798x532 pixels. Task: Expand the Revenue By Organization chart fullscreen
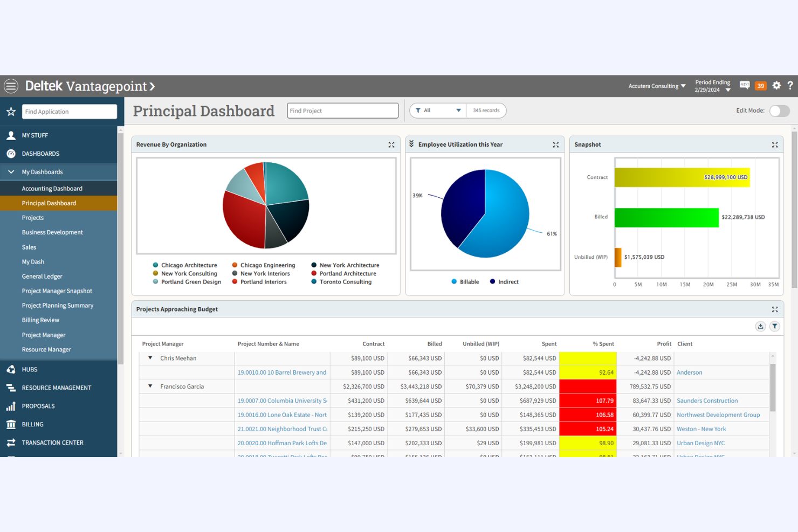391,144
